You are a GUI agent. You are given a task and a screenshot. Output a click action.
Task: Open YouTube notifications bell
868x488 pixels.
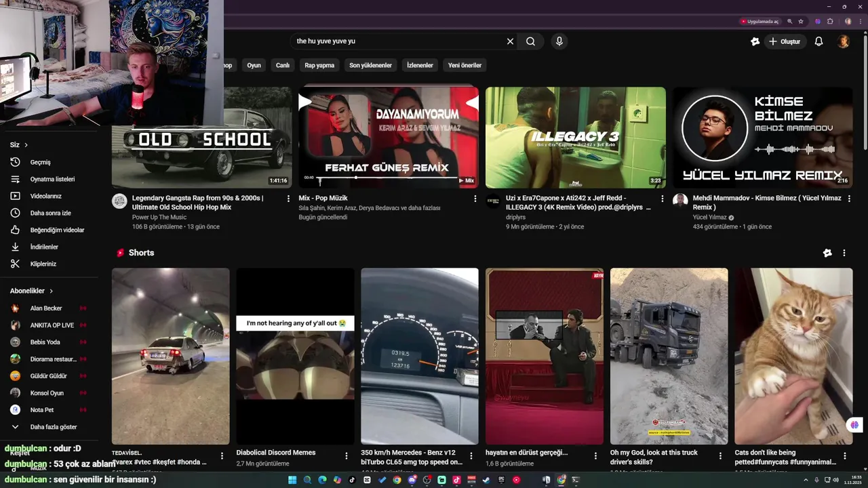pos(818,41)
